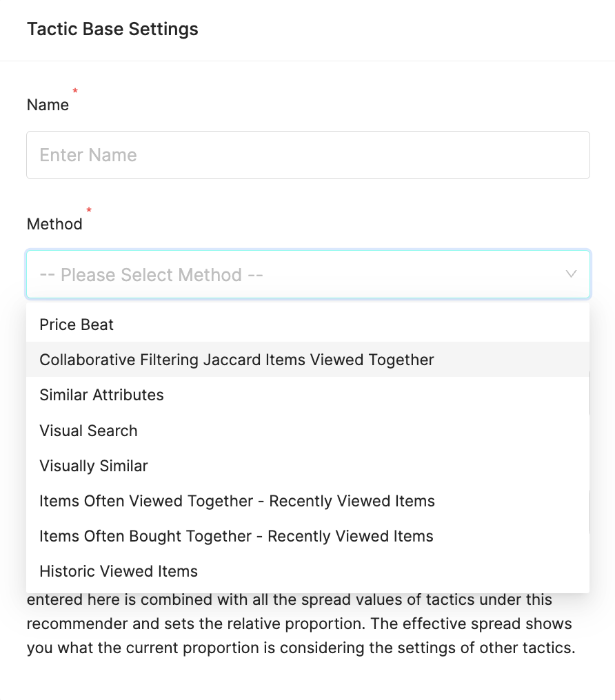Click the Method field label
615x700 pixels.
coord(54,224)
